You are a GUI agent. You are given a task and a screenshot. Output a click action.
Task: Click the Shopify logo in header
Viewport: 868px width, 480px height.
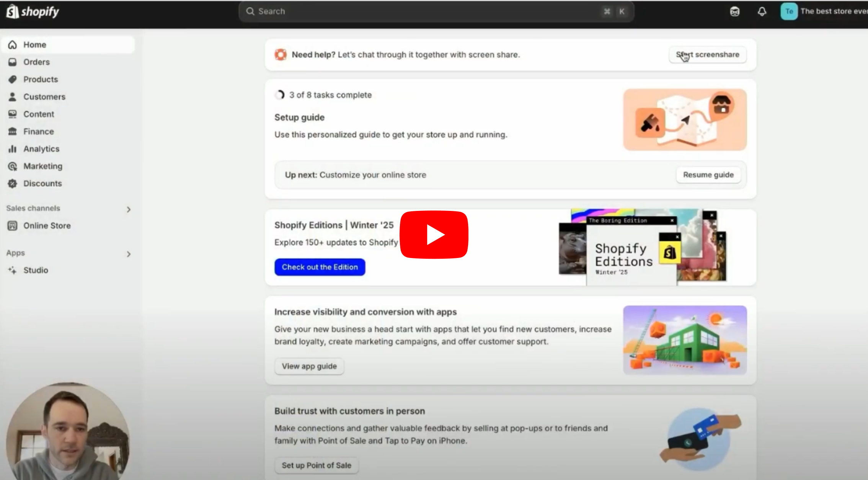(33, 11)
